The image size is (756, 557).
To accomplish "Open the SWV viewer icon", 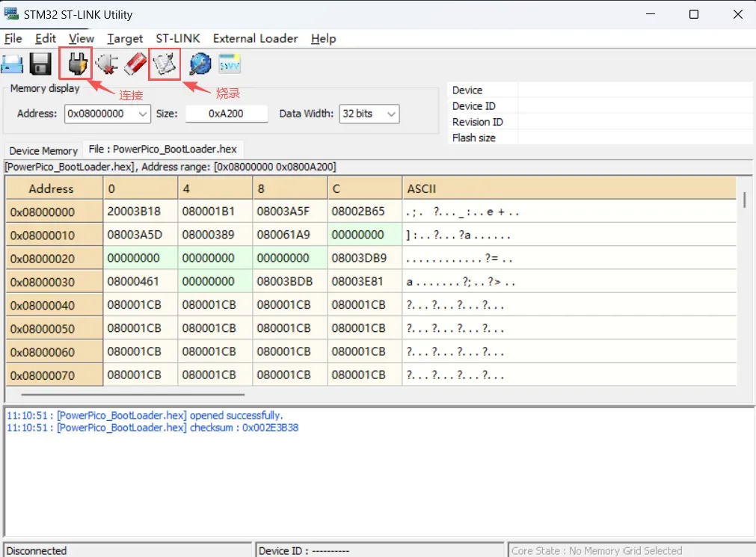I will coord(229,65).
